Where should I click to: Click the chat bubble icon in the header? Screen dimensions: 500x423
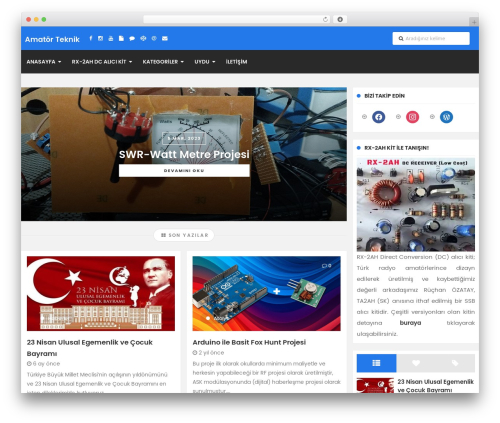click(x=132, y=38)
